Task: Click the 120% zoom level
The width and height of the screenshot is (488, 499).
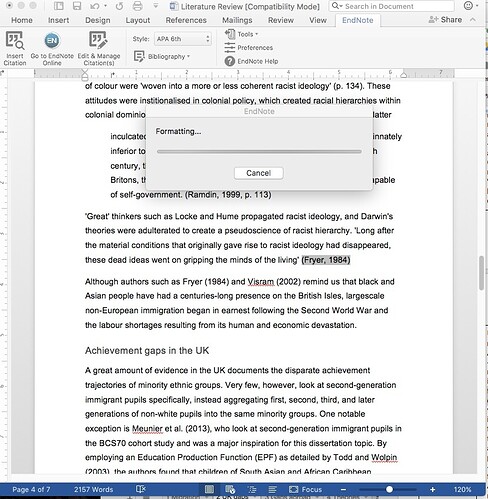Action: pos(462,490)
